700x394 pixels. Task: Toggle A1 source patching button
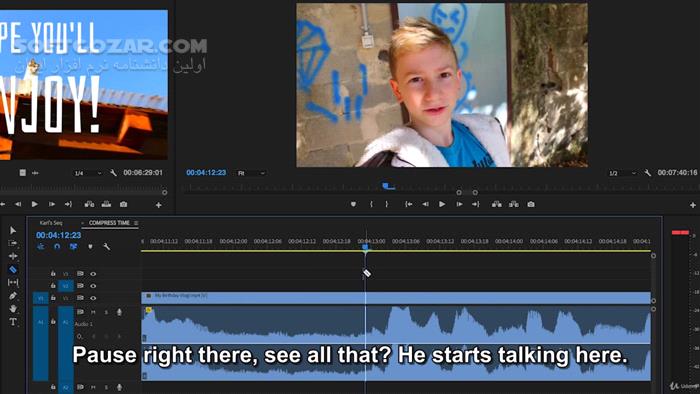[41, 343]
